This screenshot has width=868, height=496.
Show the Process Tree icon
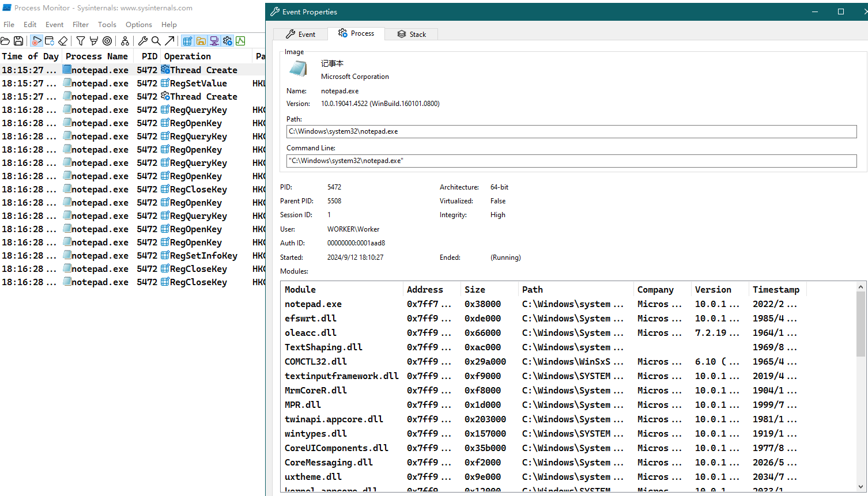[125, 41]
